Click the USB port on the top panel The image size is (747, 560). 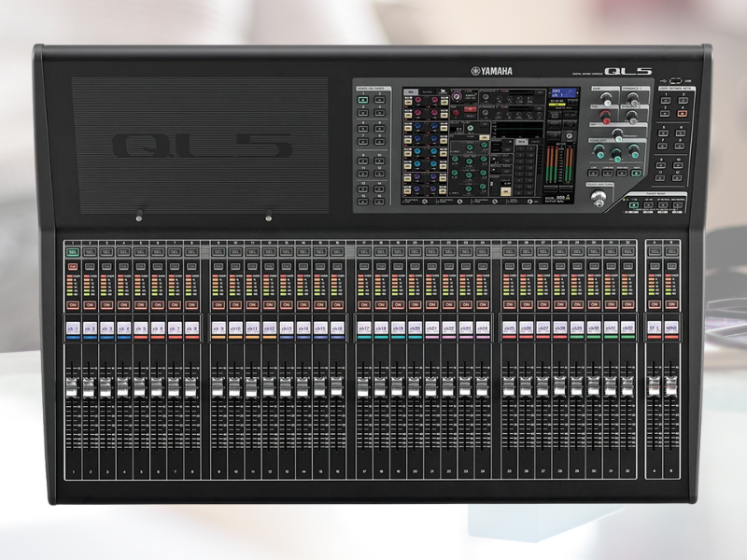pyautogui.click(x=675, y=80)
